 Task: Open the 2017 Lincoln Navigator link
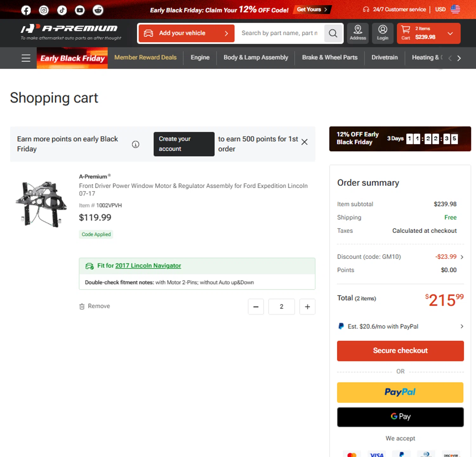[x=148, y=266]
